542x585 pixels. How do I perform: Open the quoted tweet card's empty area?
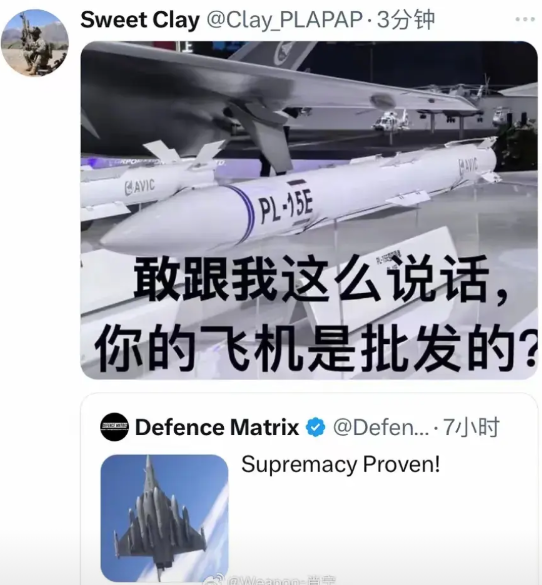[384, 530]
